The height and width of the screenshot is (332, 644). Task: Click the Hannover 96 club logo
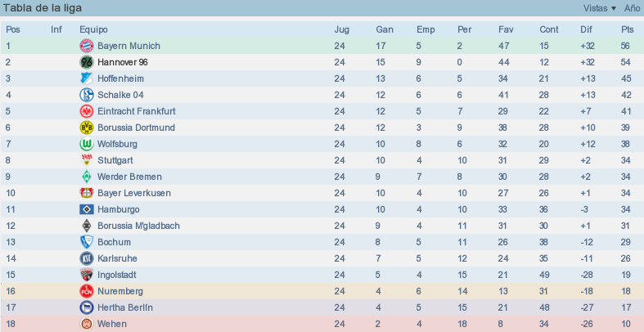coord(86,62)
